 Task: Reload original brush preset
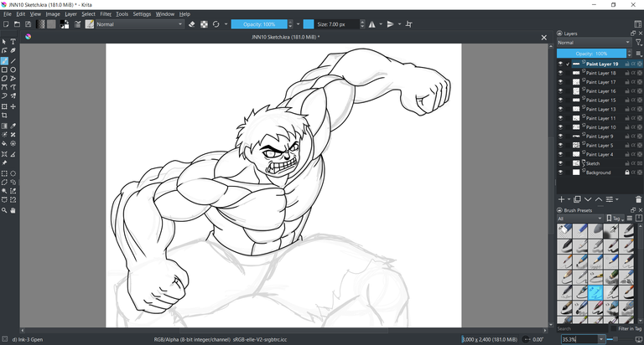216,24
